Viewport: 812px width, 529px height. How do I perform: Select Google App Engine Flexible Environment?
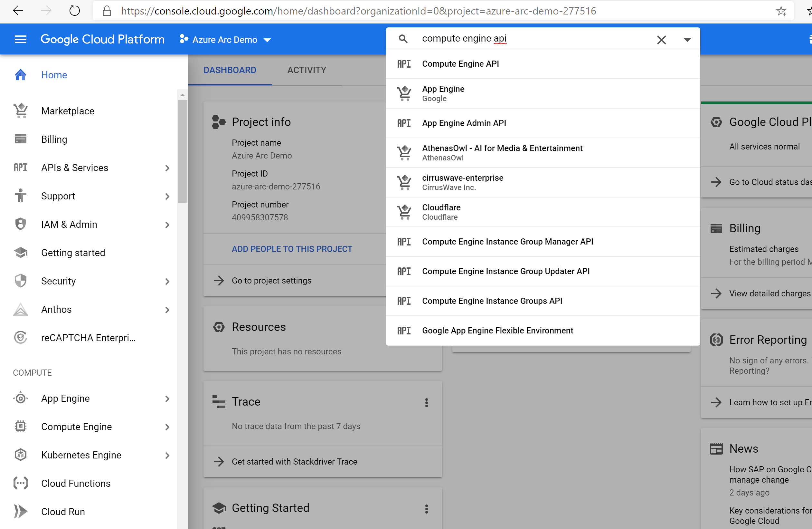(x=543, y=330)
